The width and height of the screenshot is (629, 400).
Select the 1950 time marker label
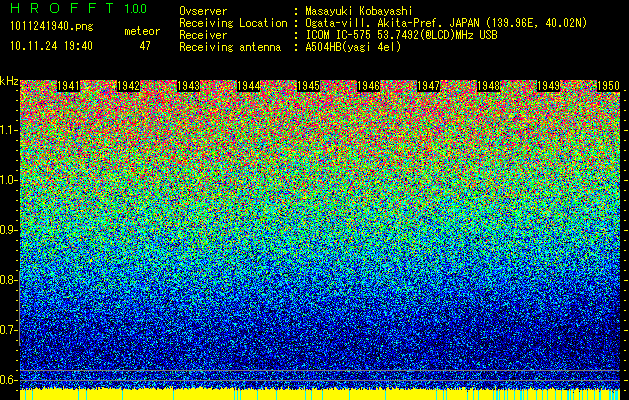609,86
